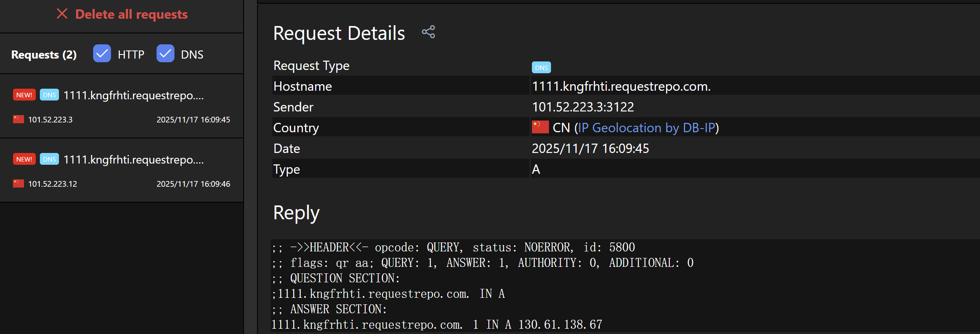Select the request from 101.52.223.3
The height and width of the screenshot is (334, 980).
pos(122,106)
